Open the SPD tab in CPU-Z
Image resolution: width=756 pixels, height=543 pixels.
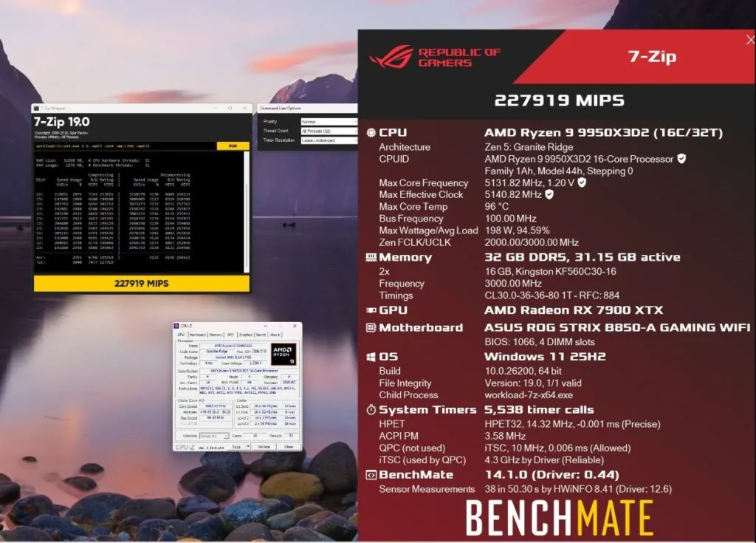(x=230, y=335)
